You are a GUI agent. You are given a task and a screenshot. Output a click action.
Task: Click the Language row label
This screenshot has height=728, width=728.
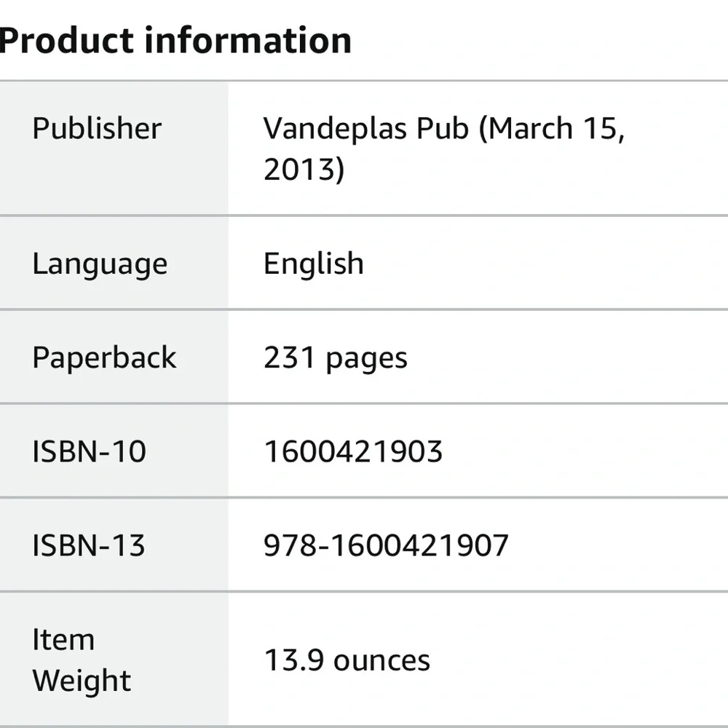(100, 264)
